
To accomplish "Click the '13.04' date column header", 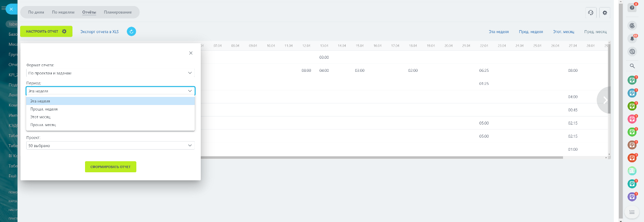I will pyautogui.click(x=324, y=46).
